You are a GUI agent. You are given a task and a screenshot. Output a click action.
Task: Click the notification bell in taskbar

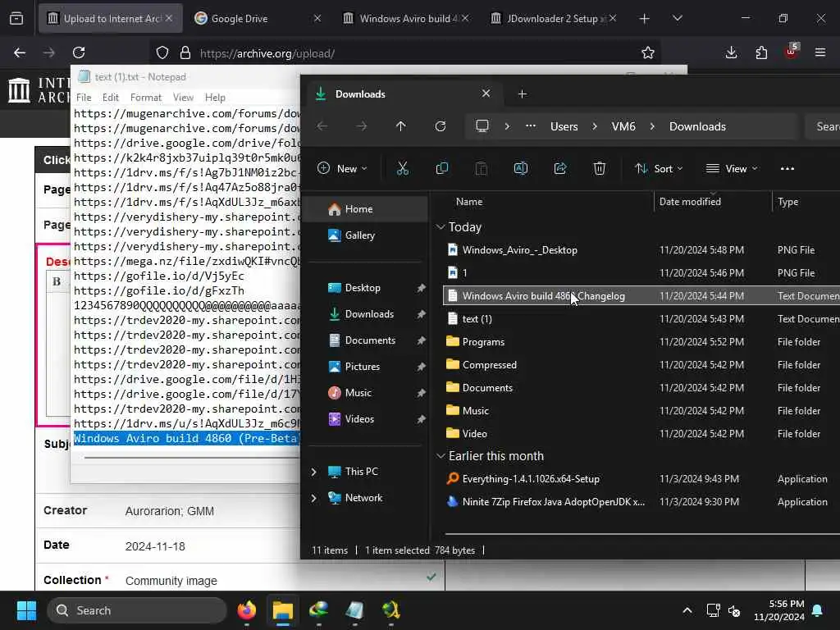(818, 610)
